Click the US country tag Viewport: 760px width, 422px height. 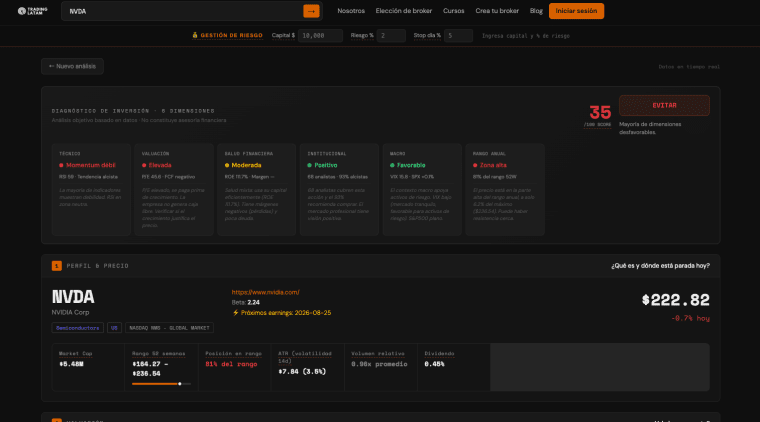pos(114,328)
